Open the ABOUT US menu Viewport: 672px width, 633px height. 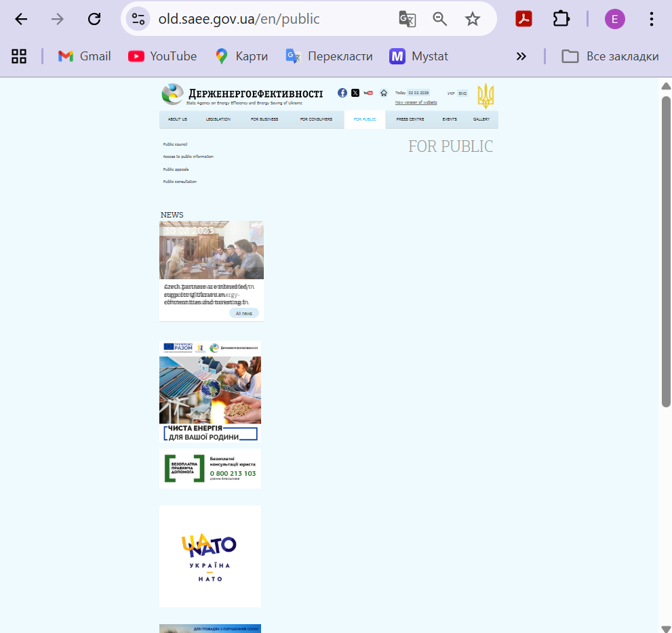point(178,119)
